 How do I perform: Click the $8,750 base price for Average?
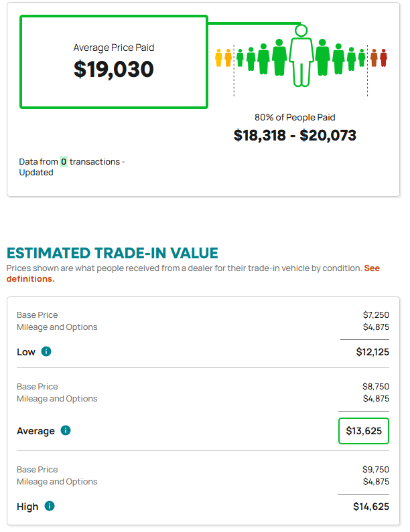[376, 386]
